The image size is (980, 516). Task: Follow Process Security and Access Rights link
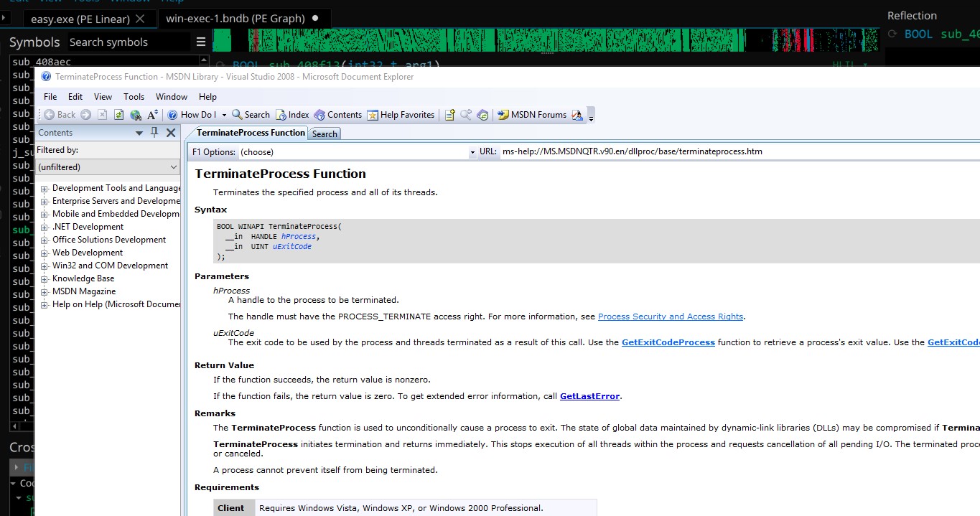click(671, 316)
